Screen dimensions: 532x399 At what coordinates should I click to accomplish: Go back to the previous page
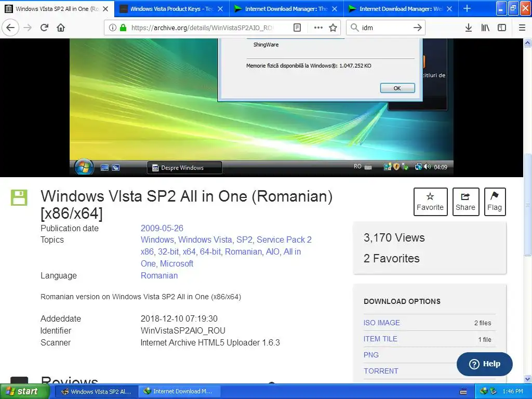(x=10, y=28)
